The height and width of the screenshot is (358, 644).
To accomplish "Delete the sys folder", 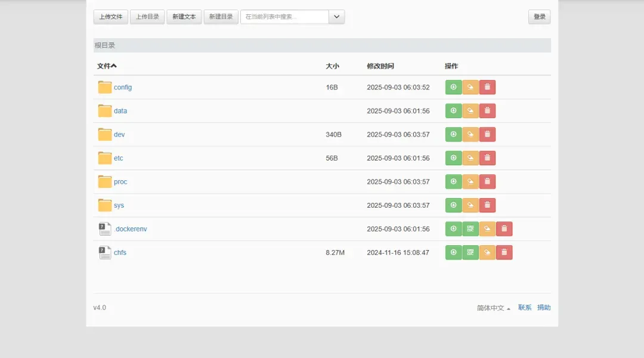I will 487,205.
